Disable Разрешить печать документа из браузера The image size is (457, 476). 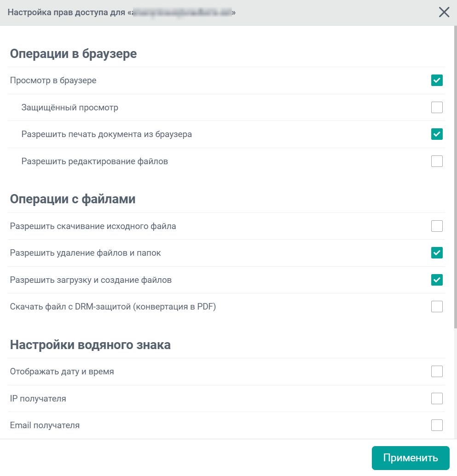pos(437,134)
